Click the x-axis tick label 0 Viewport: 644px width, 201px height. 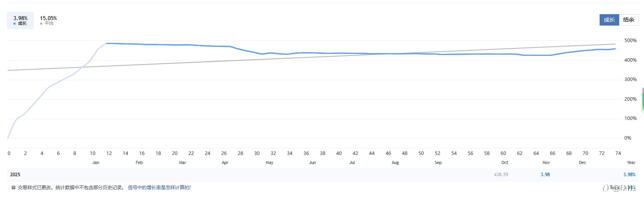point(9,153)
